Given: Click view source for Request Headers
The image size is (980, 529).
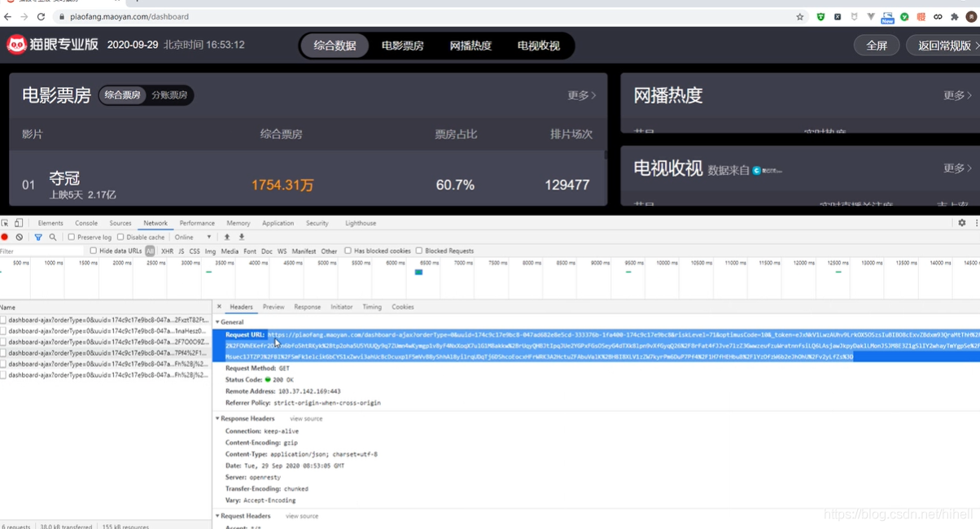Looking at the screenshot, I should [302, 516].
